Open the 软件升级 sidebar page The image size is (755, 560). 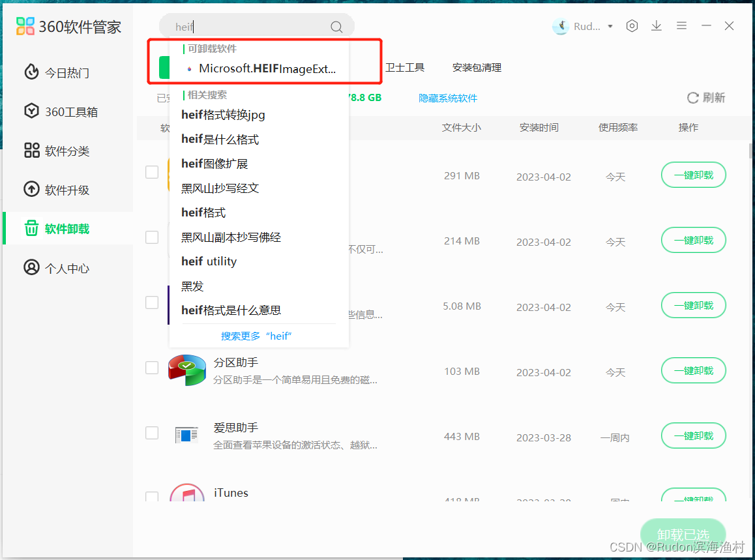(x=68, y=190)
